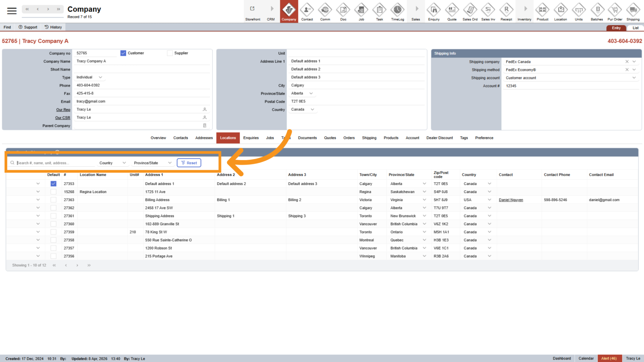Open the Storefront module icon

253,11
